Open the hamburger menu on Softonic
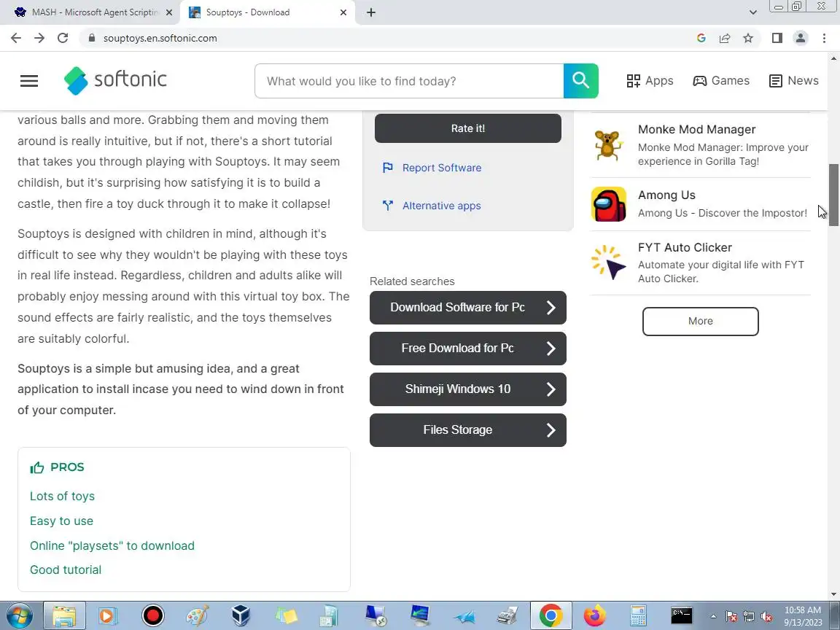Image resolution: width=840 pixels, height=630 pixels. [x=29, y=81]
